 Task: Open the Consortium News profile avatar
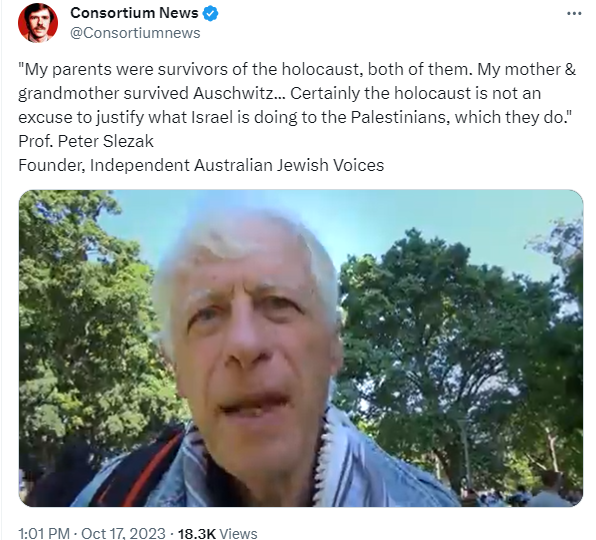tap(38, 23)
